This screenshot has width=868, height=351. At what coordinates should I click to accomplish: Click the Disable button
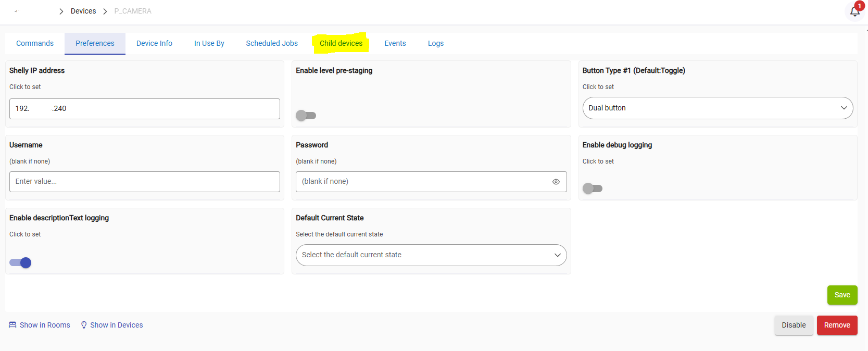793,325
